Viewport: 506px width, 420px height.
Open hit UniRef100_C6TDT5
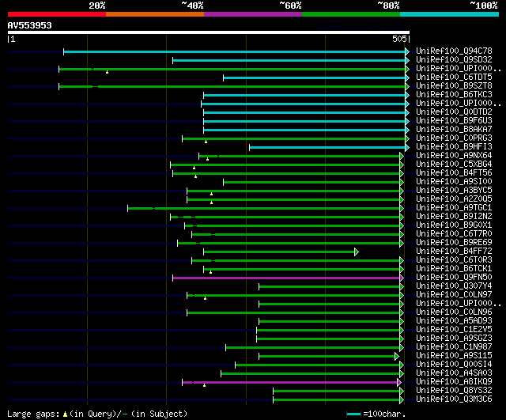click(454, 78)
